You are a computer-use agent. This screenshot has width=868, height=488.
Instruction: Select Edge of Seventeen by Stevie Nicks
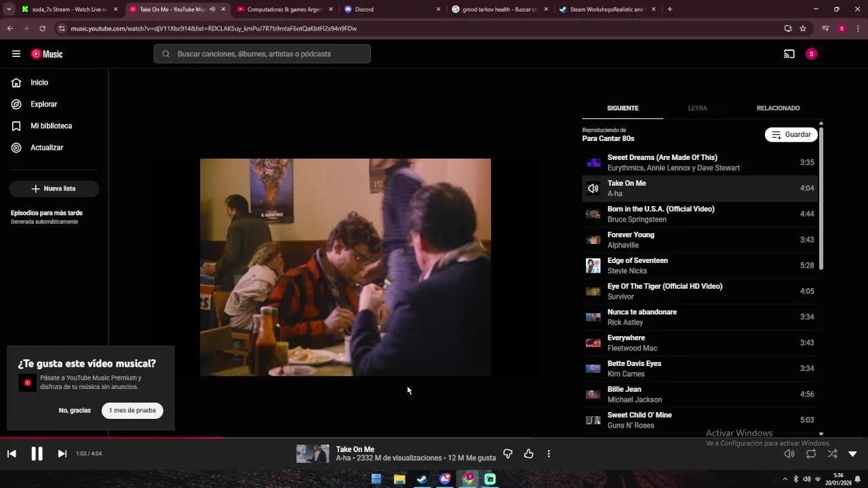pyautogui.click(x=700, y=266)
